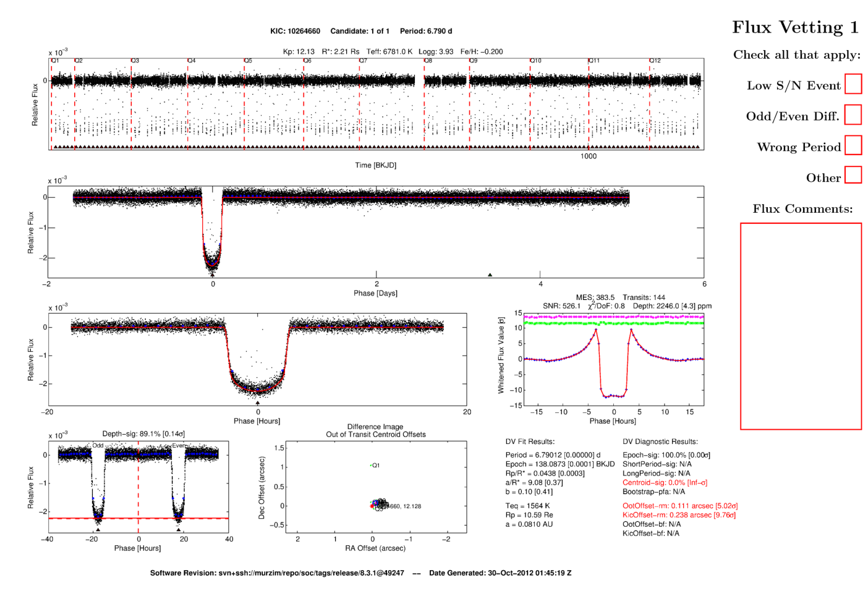Click the 'Candidate: 1 of 1' text
The height and width of the screenshot is (614, 868).
click(x=360, y=31)
